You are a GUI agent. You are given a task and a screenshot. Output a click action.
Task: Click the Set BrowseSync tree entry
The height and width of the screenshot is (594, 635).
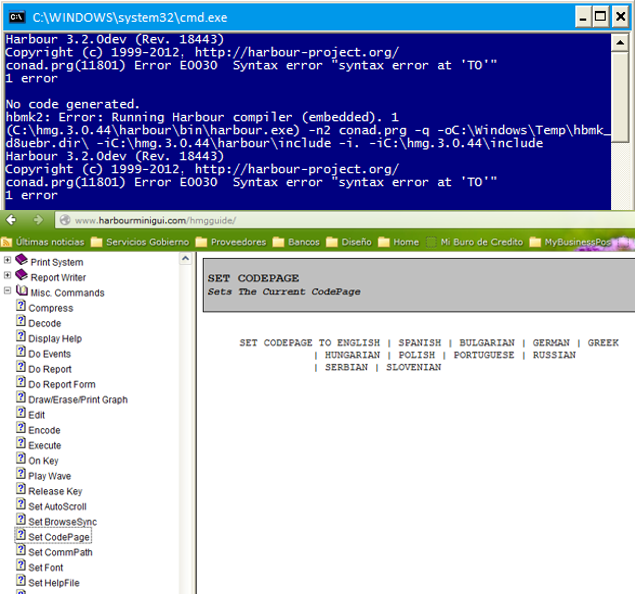point(63,522)
